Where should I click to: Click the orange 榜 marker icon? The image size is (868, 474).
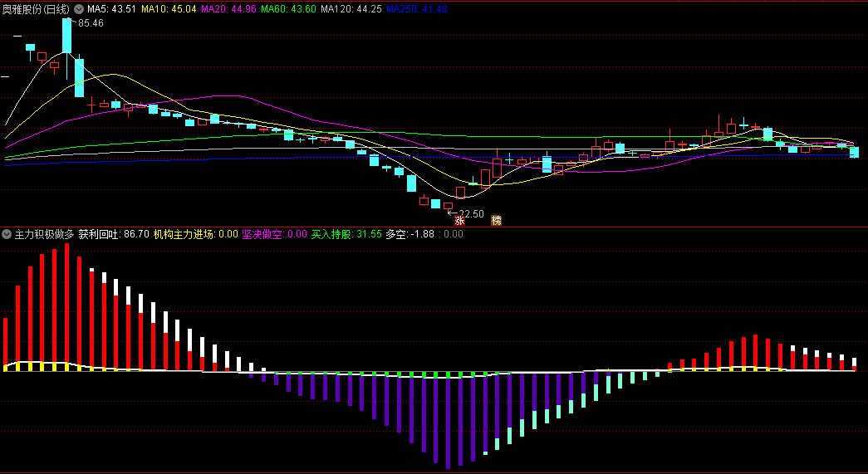(497, 220)
